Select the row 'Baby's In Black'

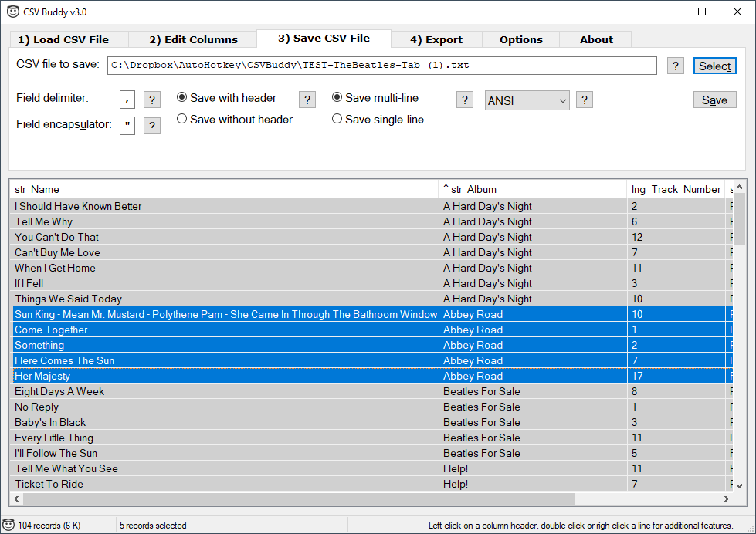(x=371, y=422)
